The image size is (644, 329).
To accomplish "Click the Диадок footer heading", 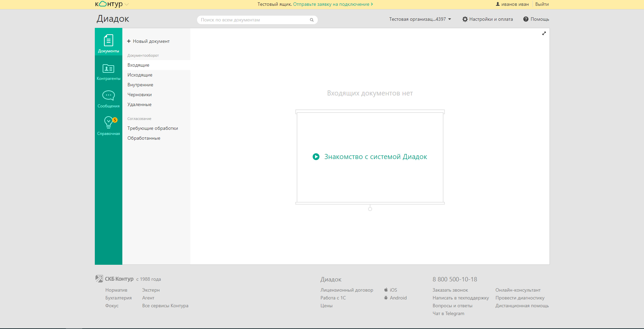I will coord(331,279).
